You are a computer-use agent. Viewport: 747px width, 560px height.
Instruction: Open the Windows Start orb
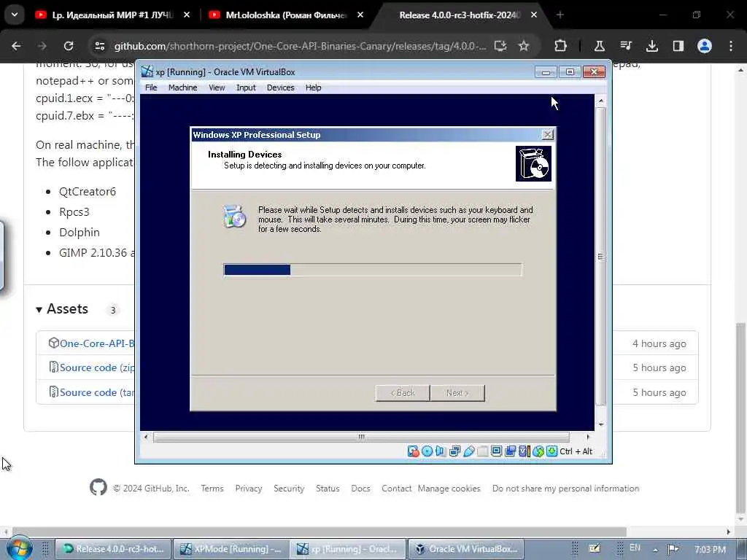(x=19, y=548)
